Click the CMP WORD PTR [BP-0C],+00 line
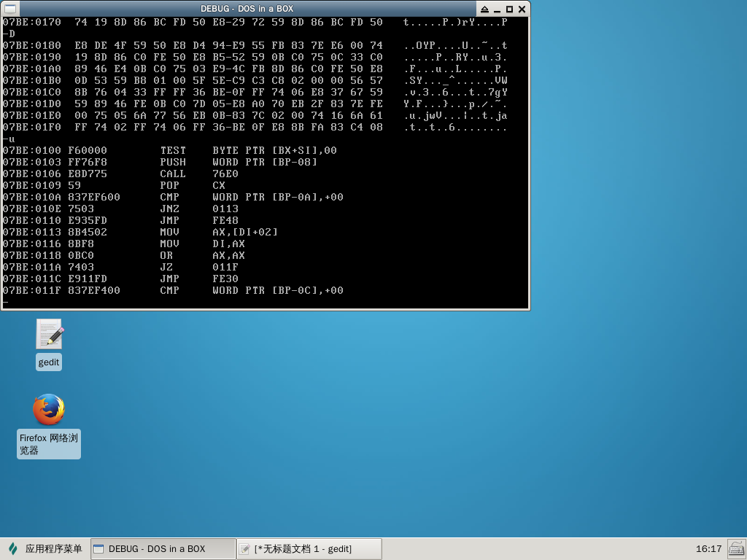Image resolution: width=747 pixels, height=560 pixels. (x=173, y=290)
